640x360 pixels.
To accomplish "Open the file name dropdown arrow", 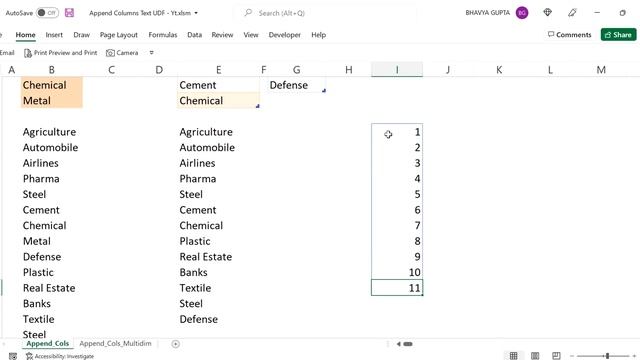I will (196, 13).
